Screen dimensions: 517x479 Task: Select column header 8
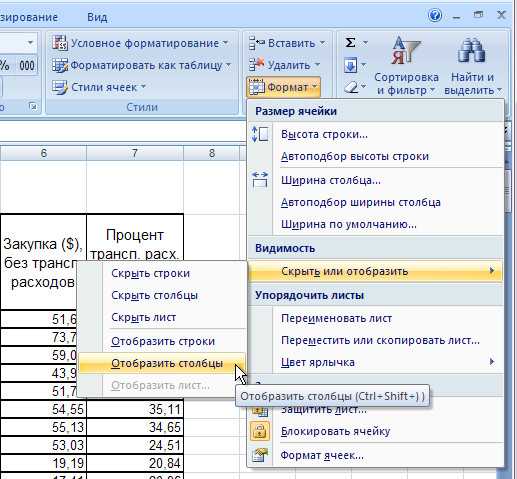[x=211, y=153]
